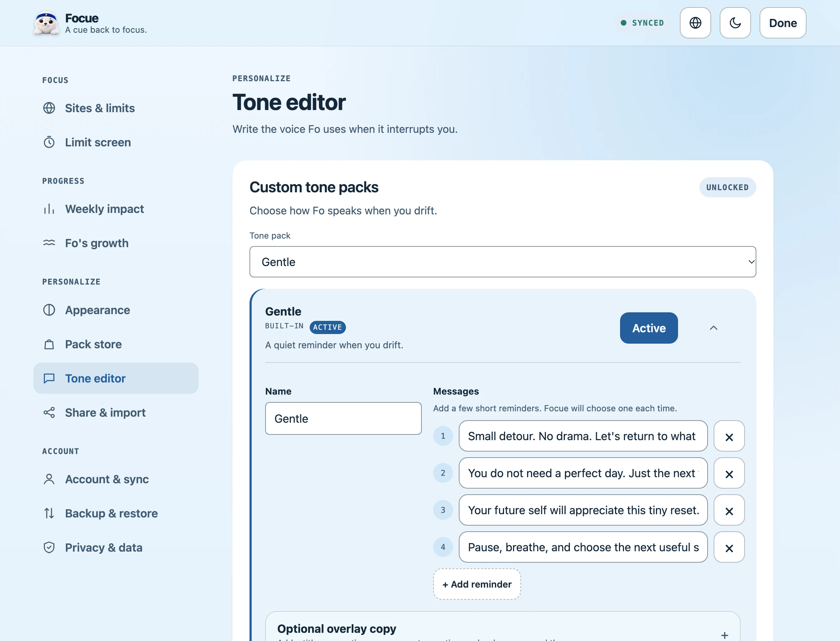Viewport: 840px width, 641px height.
Task: Click the Account & sync person icon
Action: pyautogui.click(x=49, y=479)
